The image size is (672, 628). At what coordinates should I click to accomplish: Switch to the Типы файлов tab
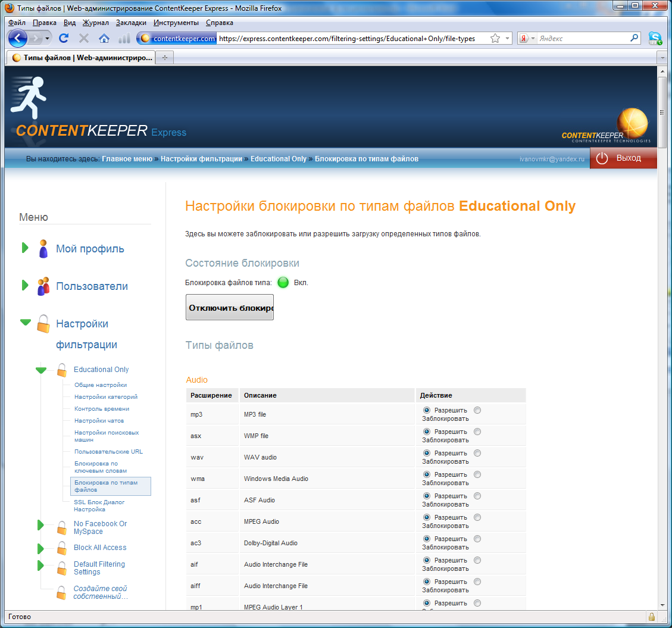point(82,57)
